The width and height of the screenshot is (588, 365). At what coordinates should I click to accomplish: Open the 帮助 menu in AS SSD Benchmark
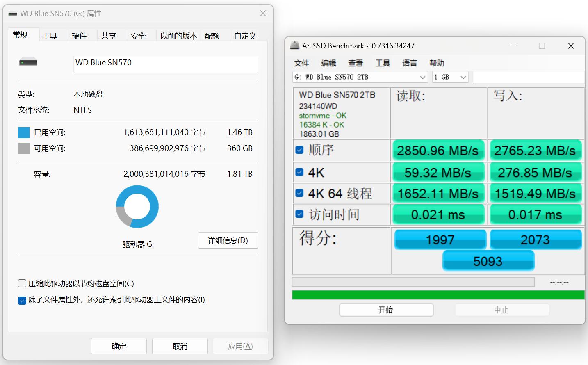[x=436, y=63]
